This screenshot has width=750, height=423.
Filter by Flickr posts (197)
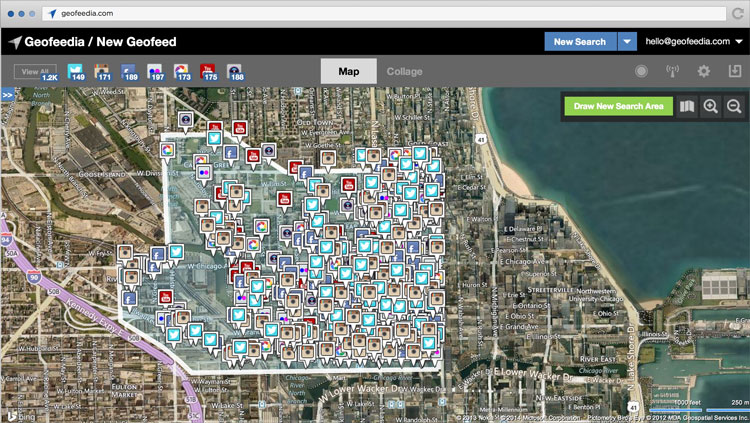(155, 72)
